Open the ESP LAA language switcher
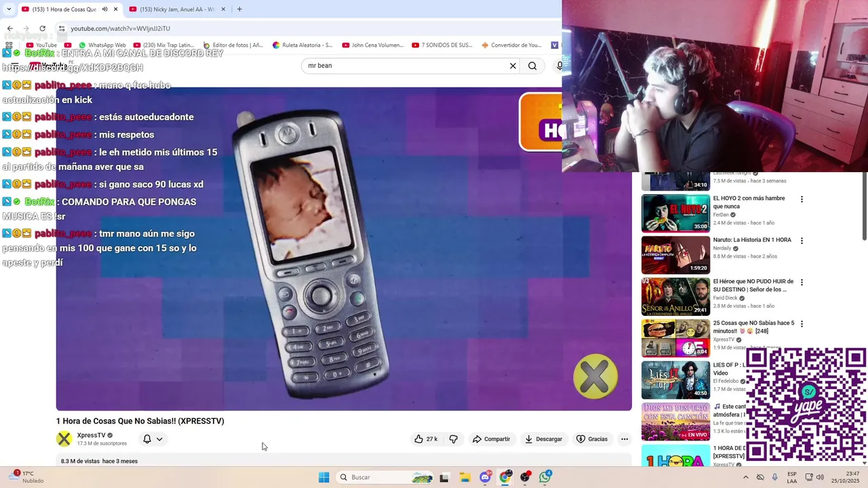This screenshot has width=868, height=488. pos(792,477)
